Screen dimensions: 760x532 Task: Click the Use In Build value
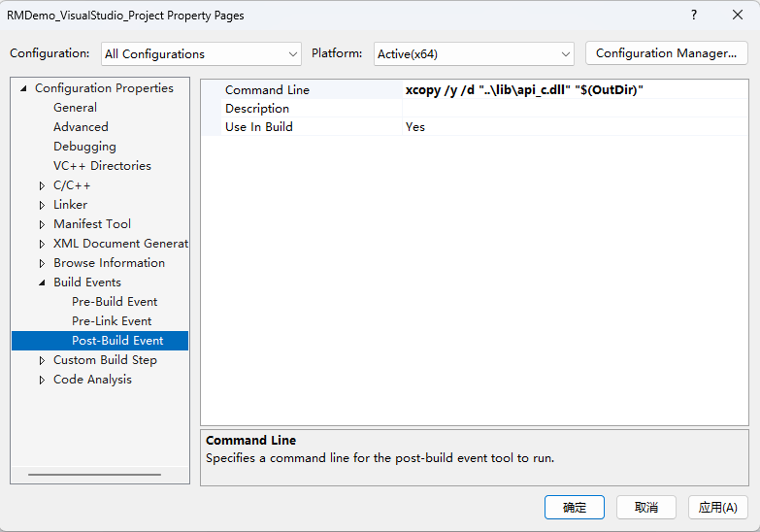click(573, 127)
